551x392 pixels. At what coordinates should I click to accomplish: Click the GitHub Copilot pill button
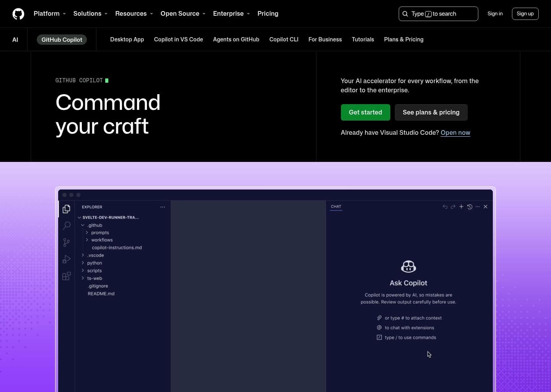click(x=62, y=40)
